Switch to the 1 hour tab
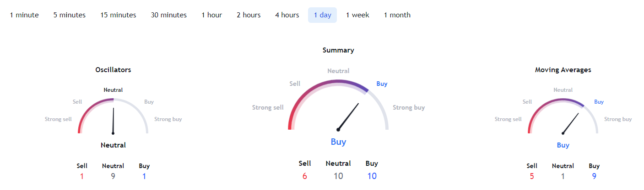 point(211,15)
